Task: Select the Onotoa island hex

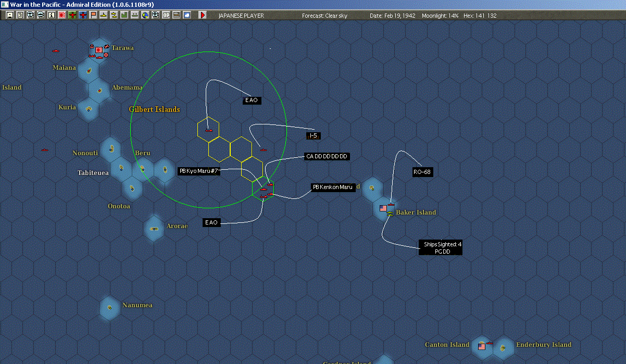Action: pyautogui.click(x=131, y=188)
